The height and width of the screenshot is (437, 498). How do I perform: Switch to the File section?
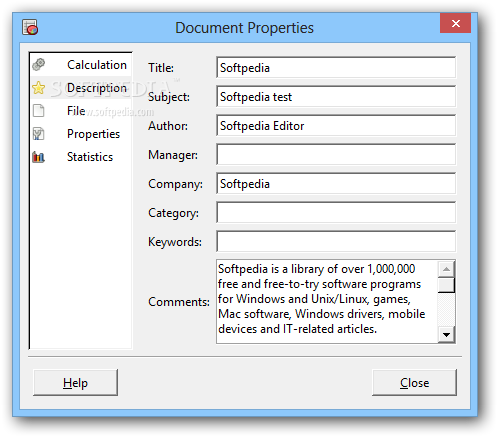click(81, 111)
